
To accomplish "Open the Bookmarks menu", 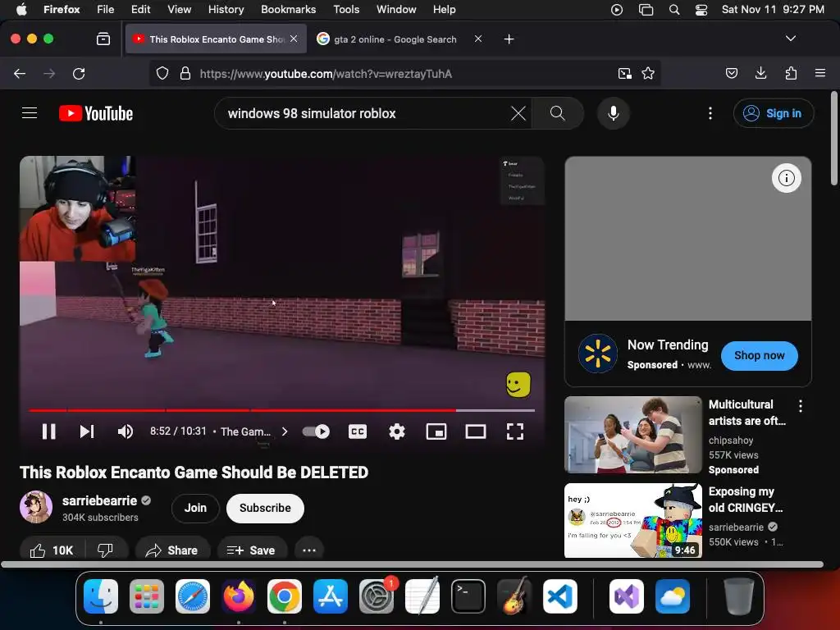I will (x=288, y=9).
